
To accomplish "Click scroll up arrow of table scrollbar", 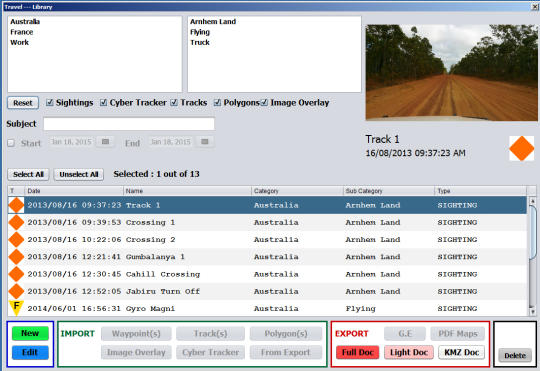I will point(532,201).
